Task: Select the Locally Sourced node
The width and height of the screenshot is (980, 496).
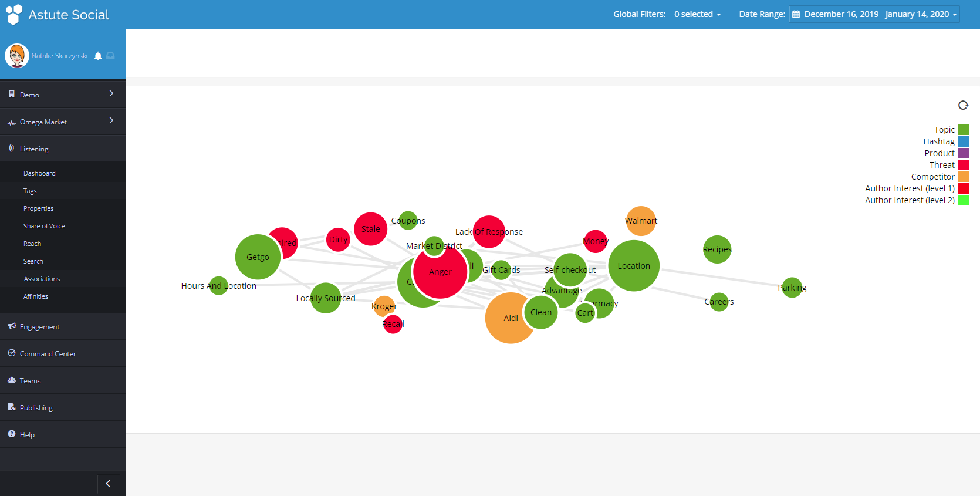Action: tap(326, 298)
